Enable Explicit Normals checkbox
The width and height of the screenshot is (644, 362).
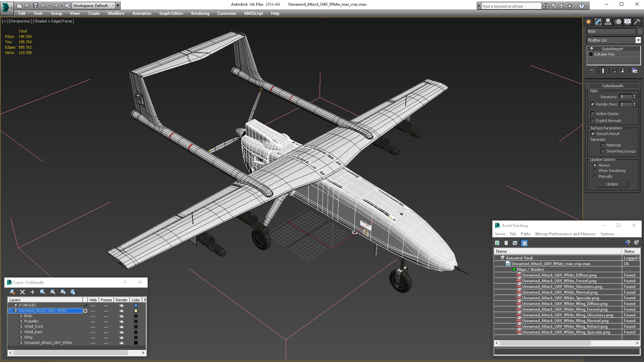(592, 121)
